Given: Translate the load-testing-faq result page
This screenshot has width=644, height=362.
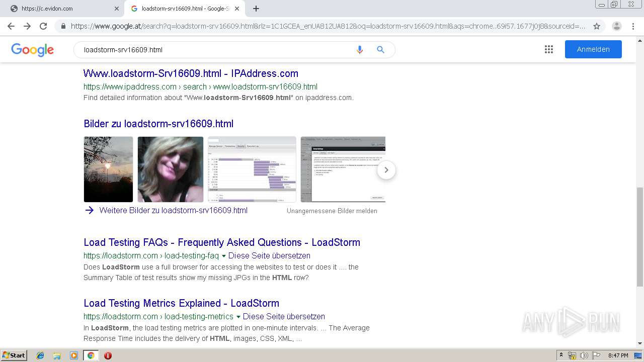Looking at the screenshot, I should [x=269, y=255].
